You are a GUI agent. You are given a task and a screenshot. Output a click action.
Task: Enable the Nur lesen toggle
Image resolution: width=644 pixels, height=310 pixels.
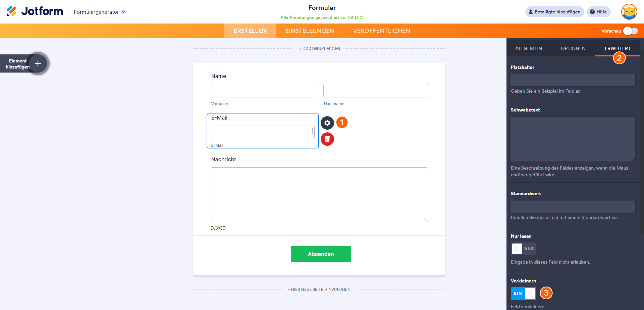point(523,249)
